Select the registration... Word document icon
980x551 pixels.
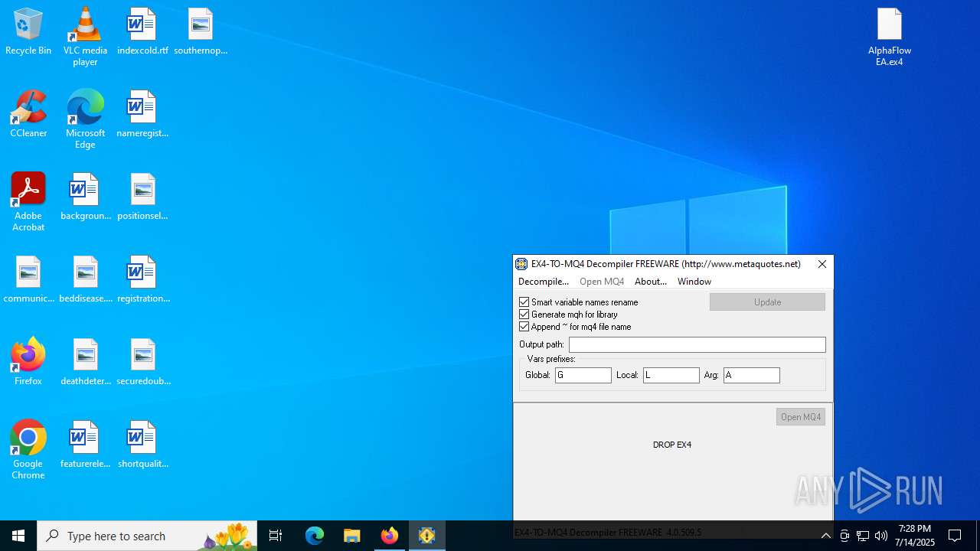click(x=142, y=280)
